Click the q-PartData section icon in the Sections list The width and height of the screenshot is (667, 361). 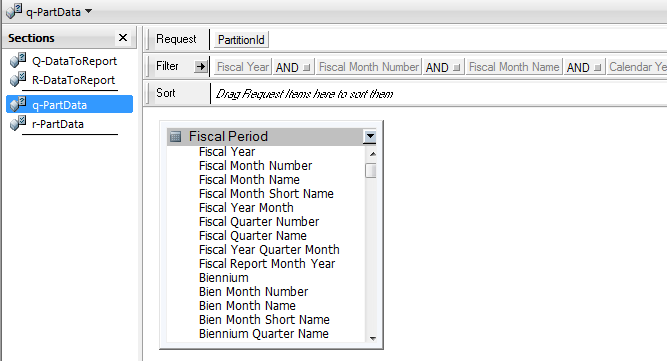tap(18, 104)
